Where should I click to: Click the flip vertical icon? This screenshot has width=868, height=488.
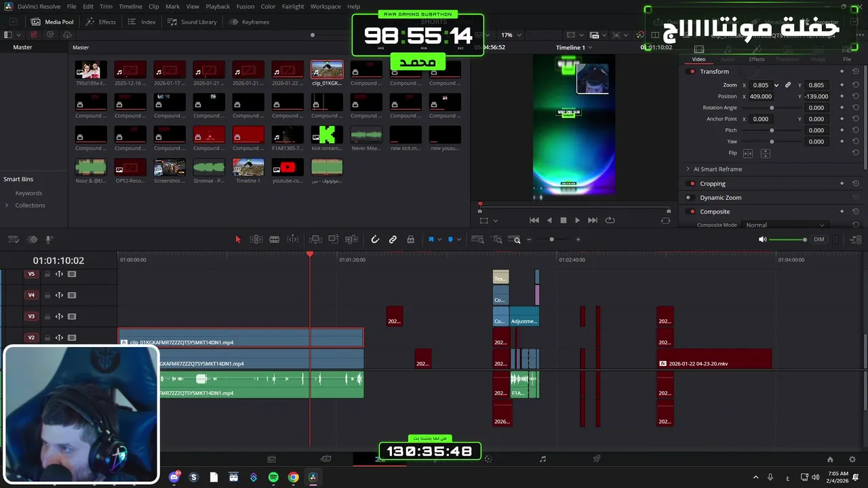[x=766, y=153]
